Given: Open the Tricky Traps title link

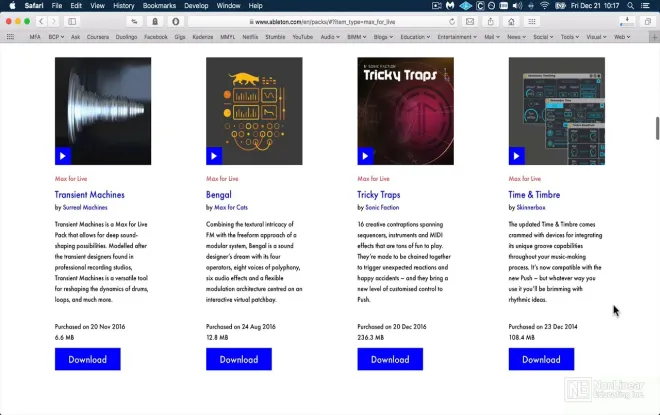Looking at the screenshot, I should click(x=378, y=195).
